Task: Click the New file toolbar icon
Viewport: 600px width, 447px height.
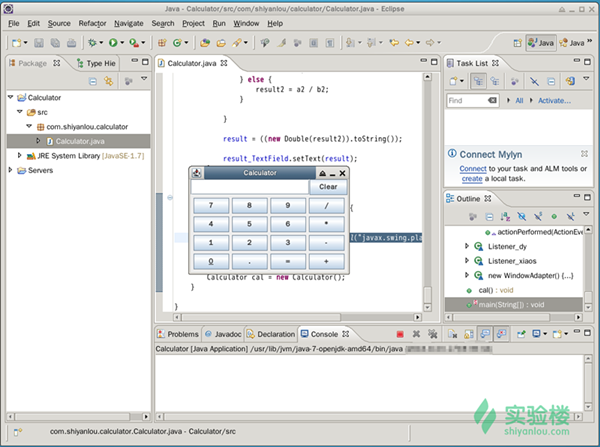Action: [16, 42]
